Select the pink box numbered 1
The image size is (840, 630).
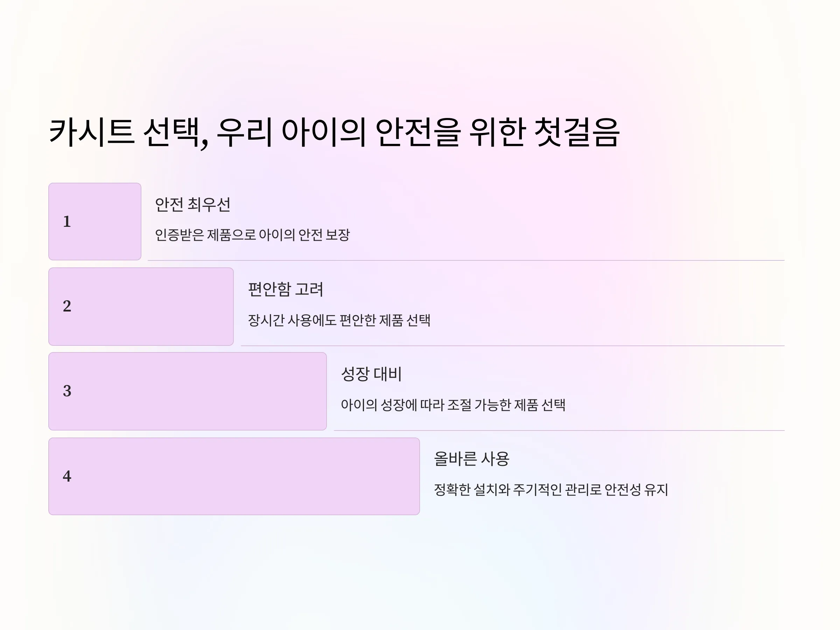95,222
